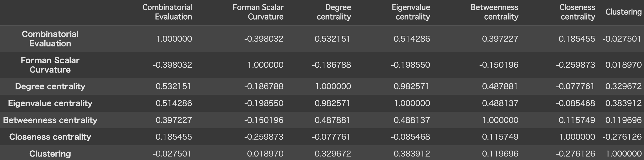This screenshot has width=644, height=160.
Task: Click the Forman Scalar Curvature row label
Action: (x=50, y=65)
